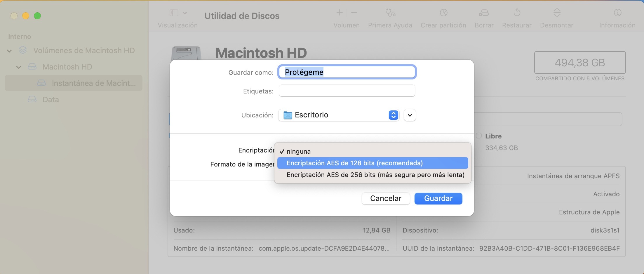Collapse the Macintosh HD tree row

19,67
